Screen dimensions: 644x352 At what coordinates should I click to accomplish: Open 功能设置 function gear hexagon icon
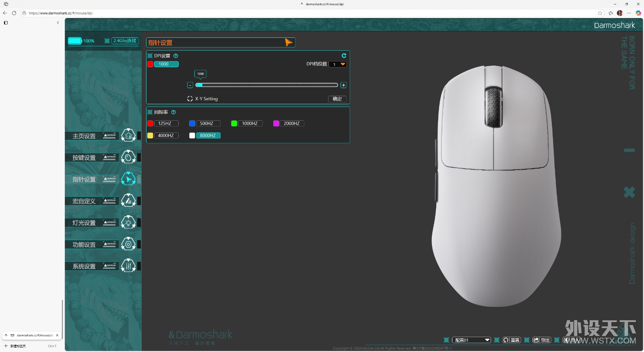coord(128,244)
